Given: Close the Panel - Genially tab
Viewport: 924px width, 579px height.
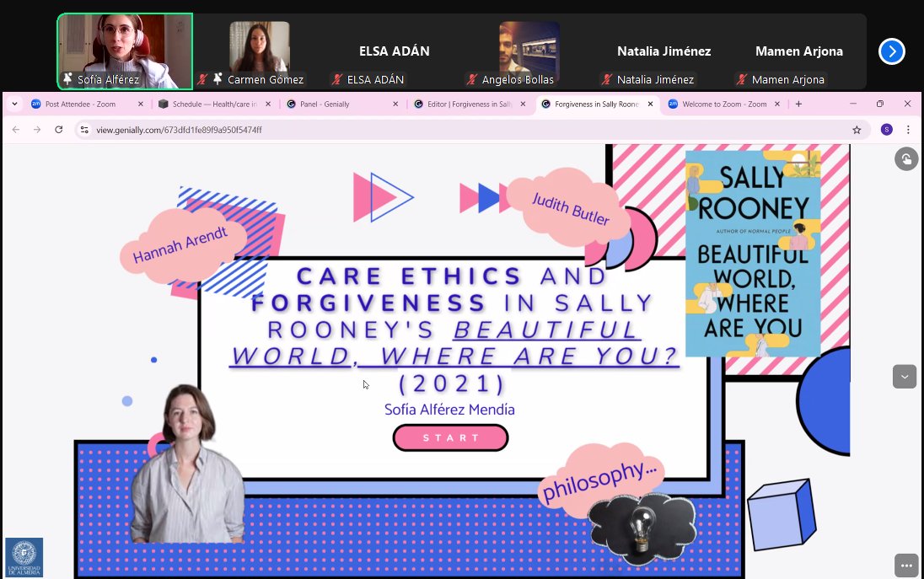Looking at the screenshot, I should click(x=395, y=104).
